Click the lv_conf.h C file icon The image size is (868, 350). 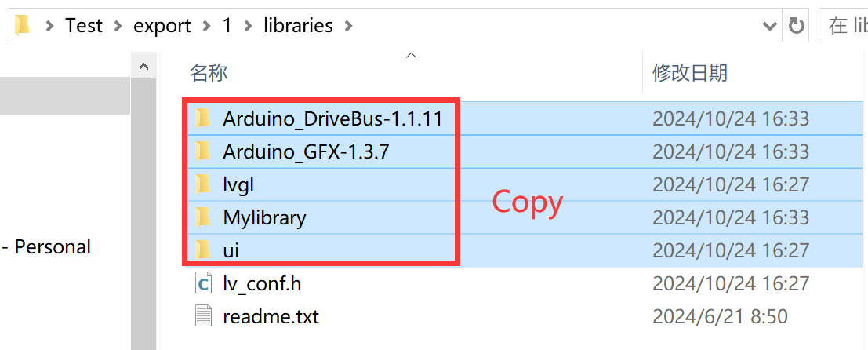203,283
